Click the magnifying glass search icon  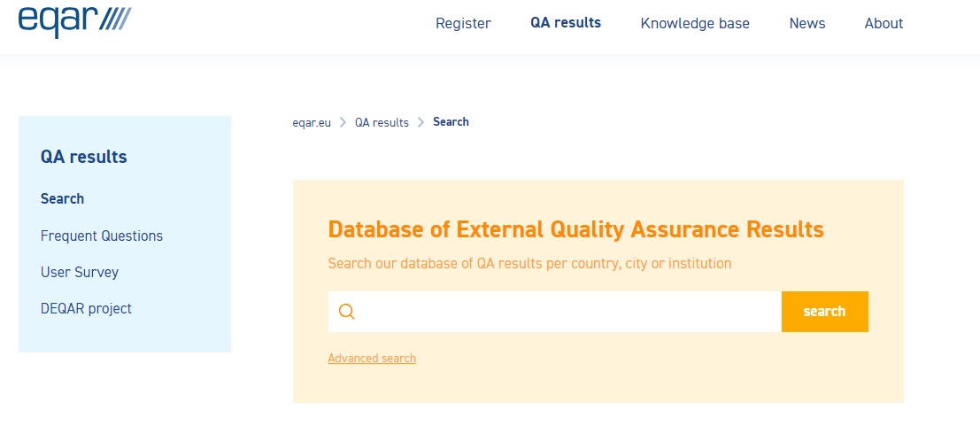click(347, 311)
